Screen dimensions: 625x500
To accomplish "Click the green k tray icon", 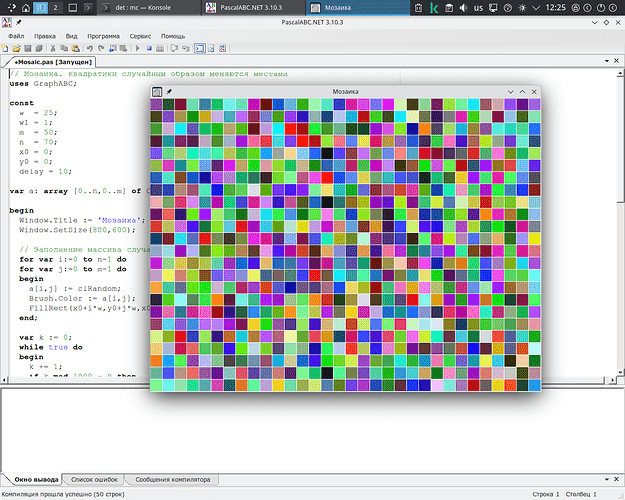I will point(434,8).
